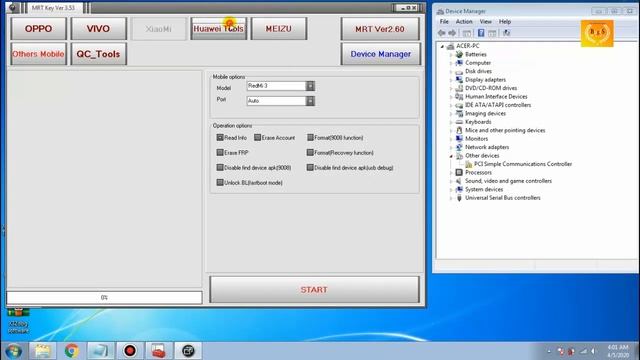The height and width of the screenshot is (360, 640).
Task: Collapse the ACER-PC root node
Action: click(442, 47)
